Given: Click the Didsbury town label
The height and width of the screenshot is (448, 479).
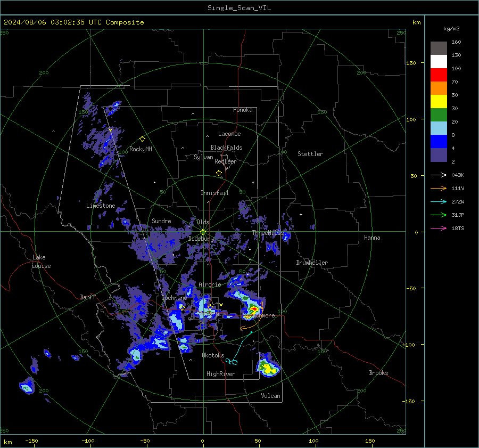Looking at the screenshot, I should tap(201, 239).
